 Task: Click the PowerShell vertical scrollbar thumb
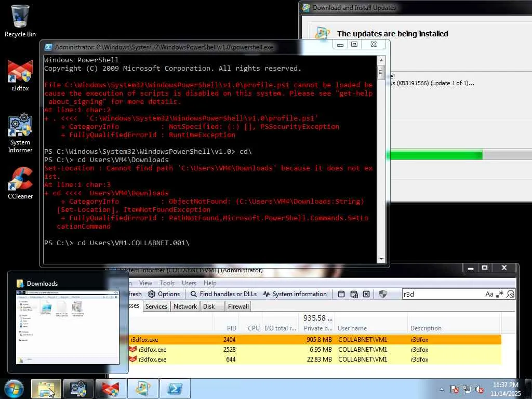click(381, 72)
